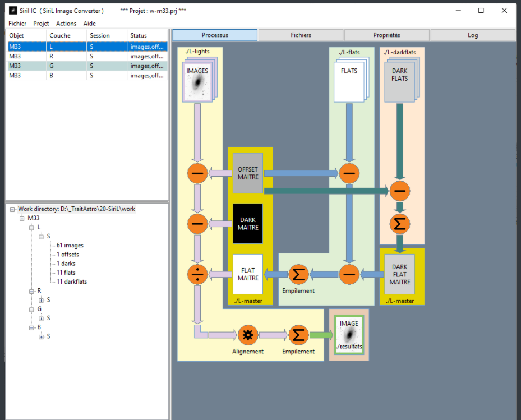
Task: Switch to the Processus tab
Action: coord(215,35)
